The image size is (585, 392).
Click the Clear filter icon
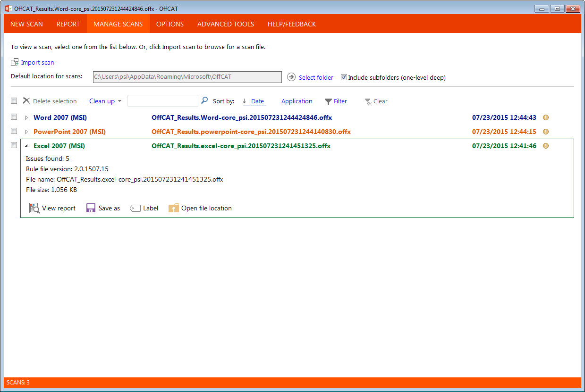coord(368,101)
